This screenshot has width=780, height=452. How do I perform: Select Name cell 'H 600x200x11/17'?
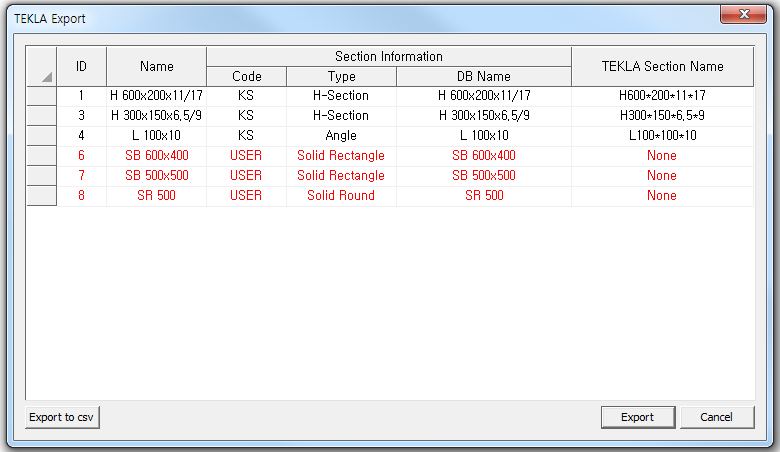[157, 96]
